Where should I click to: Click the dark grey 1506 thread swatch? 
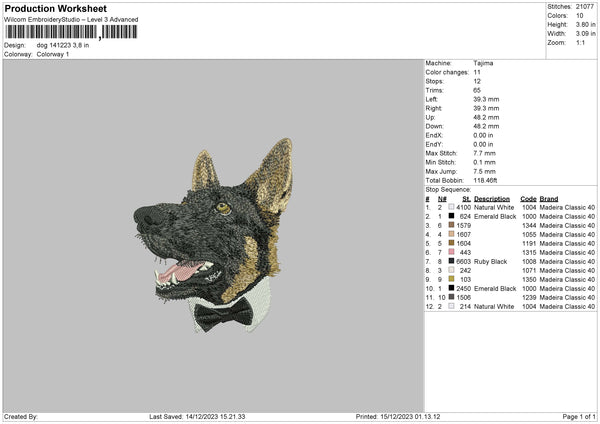point(452,297)
